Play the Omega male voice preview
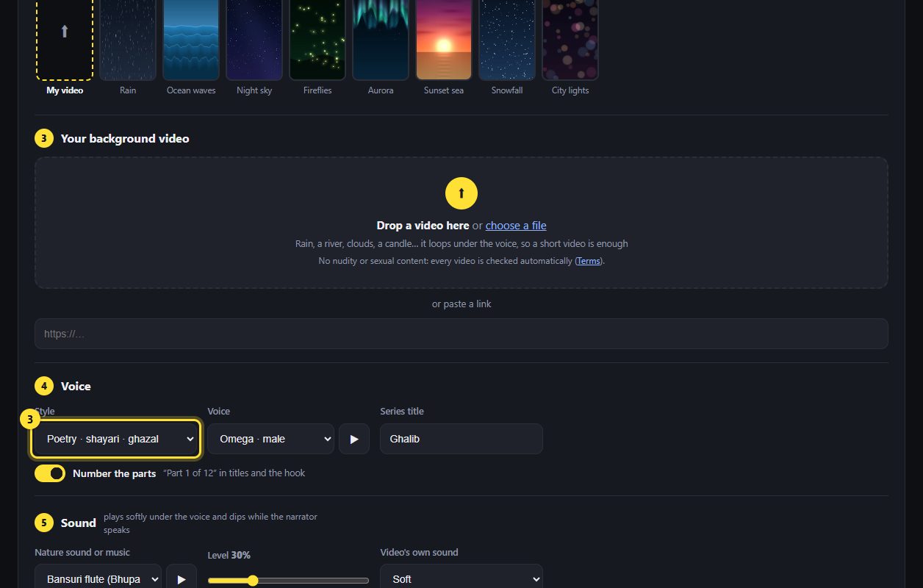This screenshot has width=923, height=588. (x=354, y=439)
